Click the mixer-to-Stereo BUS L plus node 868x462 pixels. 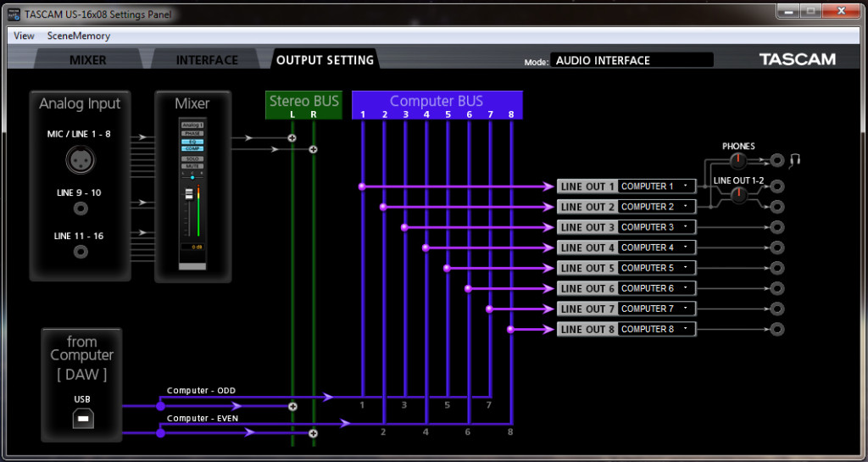[292, 138]
